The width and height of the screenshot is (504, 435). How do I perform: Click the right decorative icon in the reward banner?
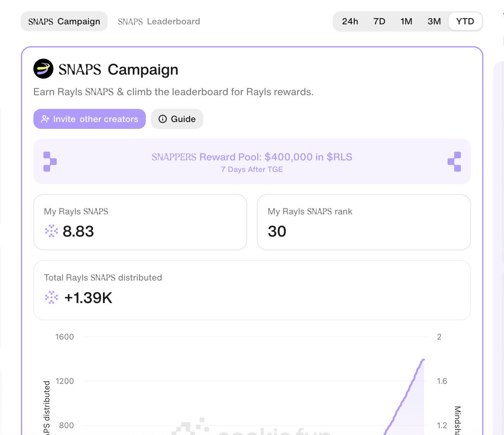[x=454, y=162]
